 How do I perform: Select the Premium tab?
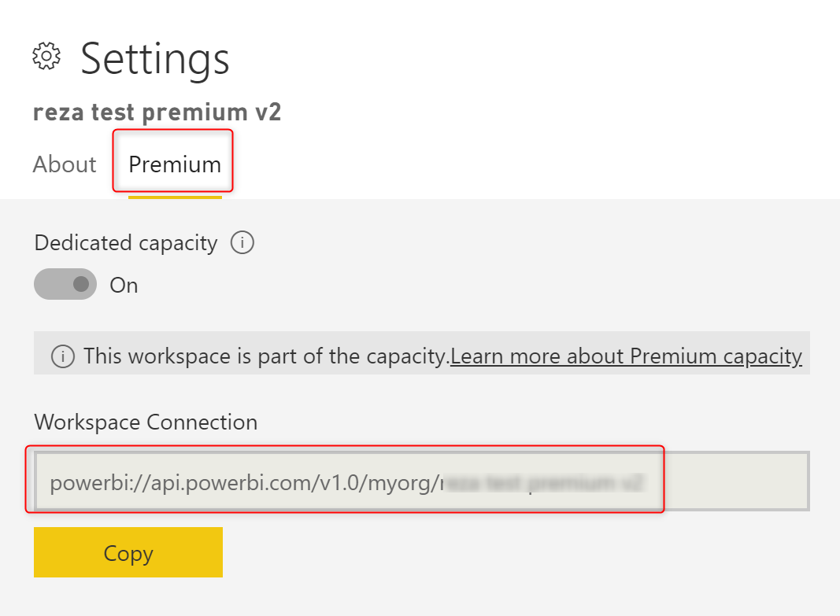[x=175, y=164]
